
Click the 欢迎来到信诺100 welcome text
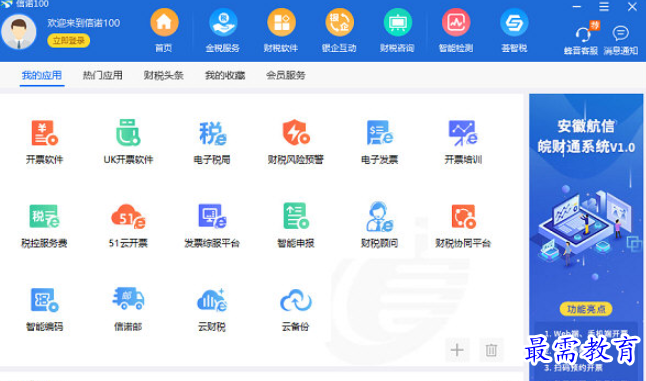(x=84, y=23)
